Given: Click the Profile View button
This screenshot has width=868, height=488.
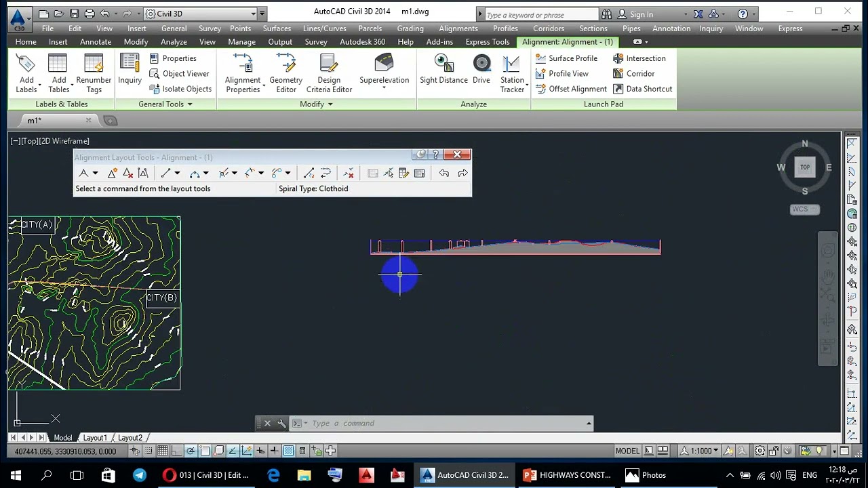Looking at the screenshot, I should [x=562, y=74].
